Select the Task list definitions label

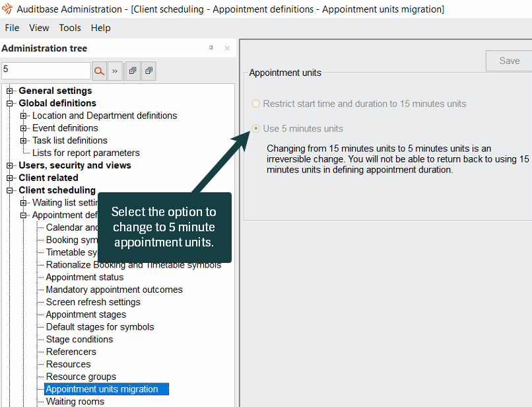pos(69,141)
